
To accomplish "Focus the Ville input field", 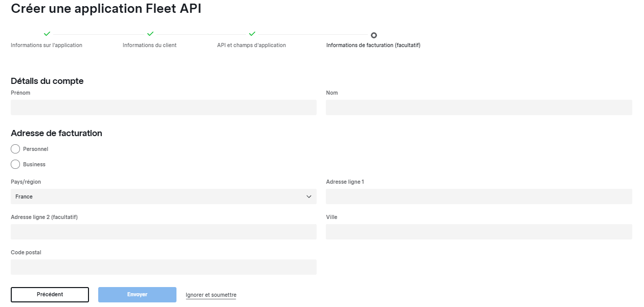I will 479,232.
